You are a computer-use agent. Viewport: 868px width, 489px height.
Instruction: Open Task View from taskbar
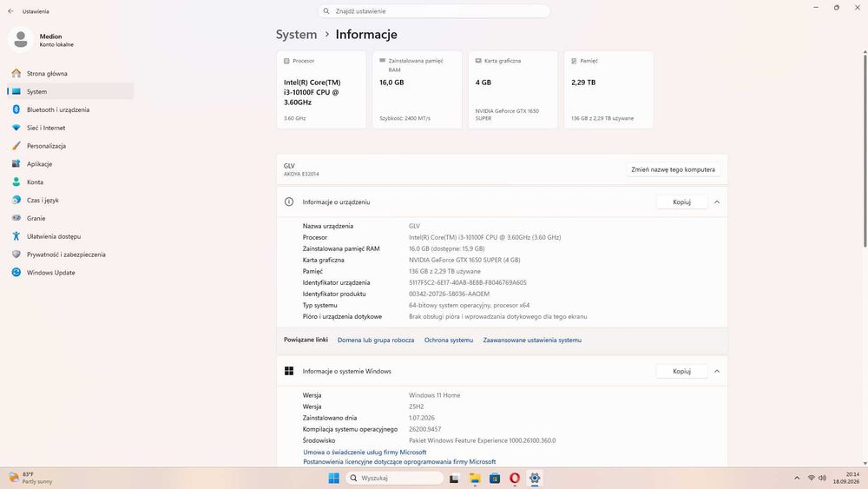pos(454,479)
